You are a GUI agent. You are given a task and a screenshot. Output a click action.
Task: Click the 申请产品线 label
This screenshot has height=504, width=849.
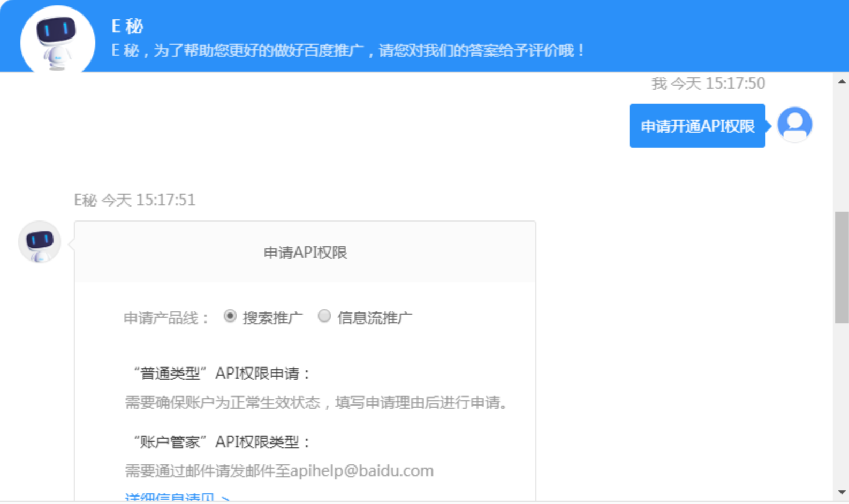pos(166,318)
